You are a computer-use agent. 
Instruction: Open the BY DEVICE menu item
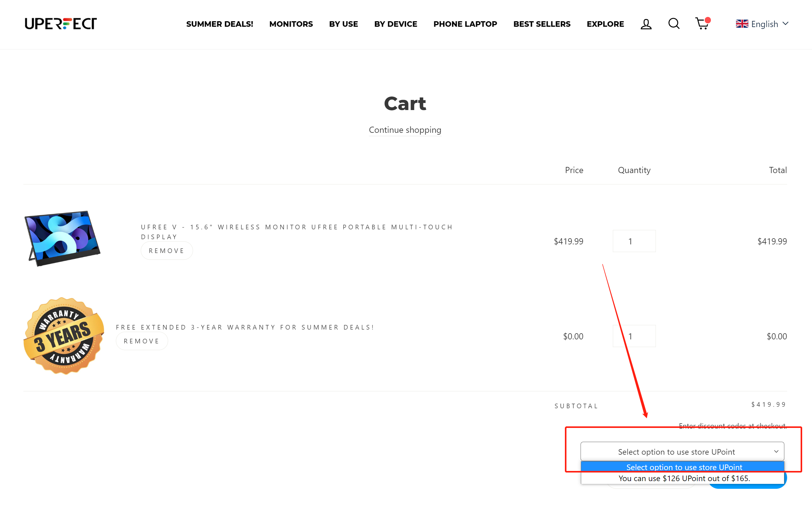(396, 24)
